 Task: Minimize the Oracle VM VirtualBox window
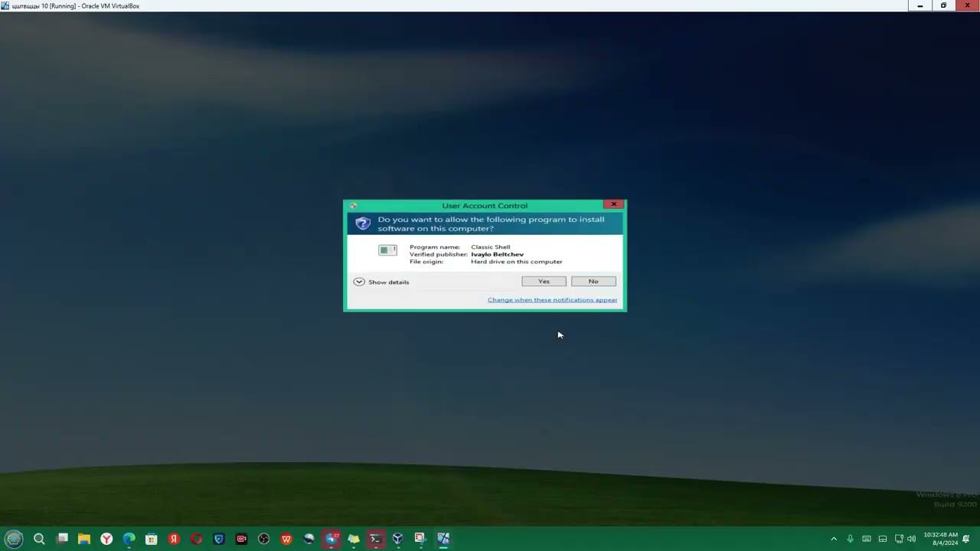pos(920,5)
